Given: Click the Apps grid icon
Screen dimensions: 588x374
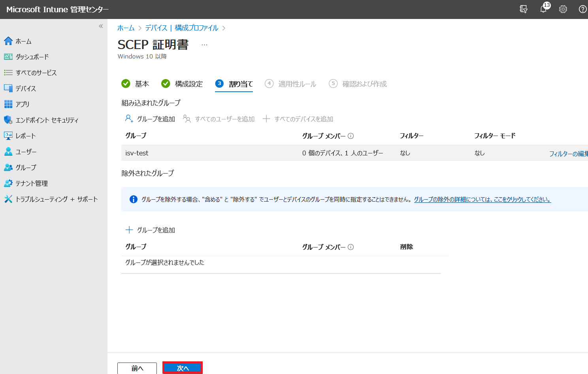Looking at the screenshot, I should click(x=8, y=104).
